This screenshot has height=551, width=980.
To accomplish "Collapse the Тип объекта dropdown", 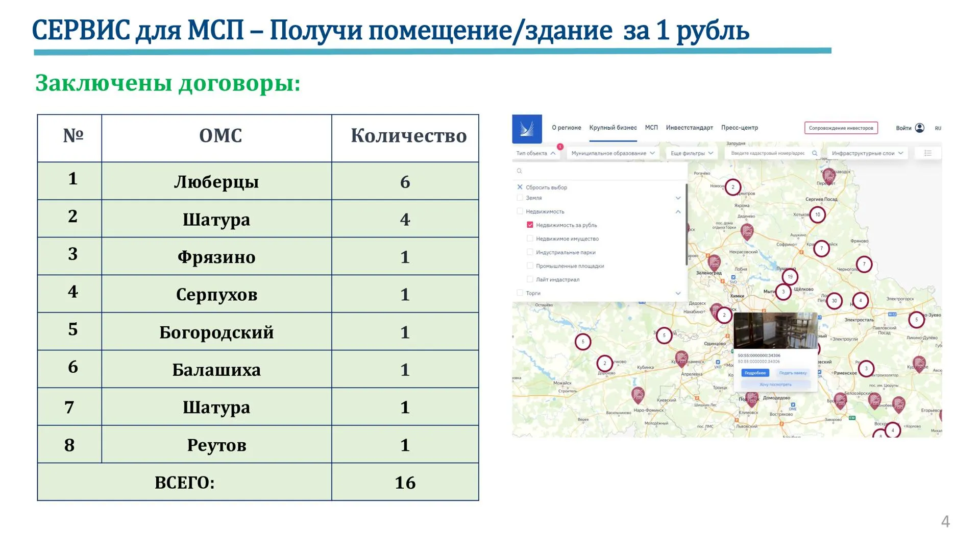I will 536,153.
